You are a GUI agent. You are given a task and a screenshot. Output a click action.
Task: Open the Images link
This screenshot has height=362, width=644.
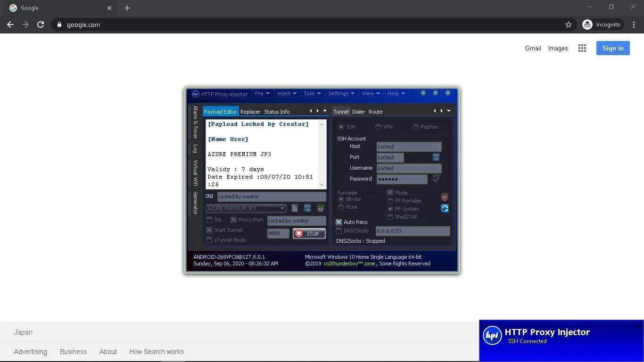click(558, 48)
